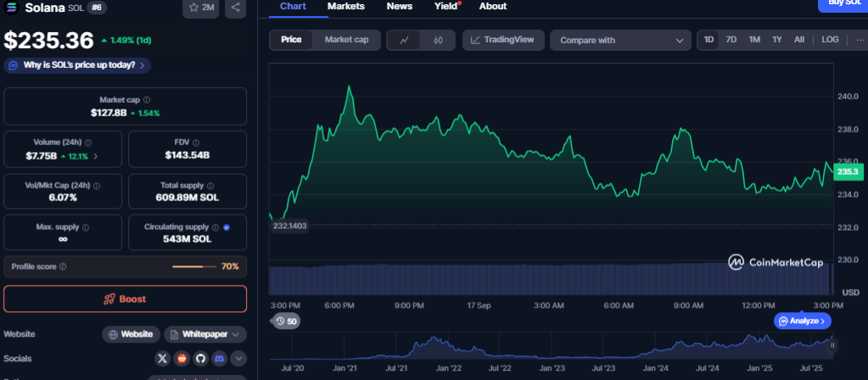Expand more socials chevron
Image resolution: width=868 pixels, height=380 pixels.
(x=238, y=359)
